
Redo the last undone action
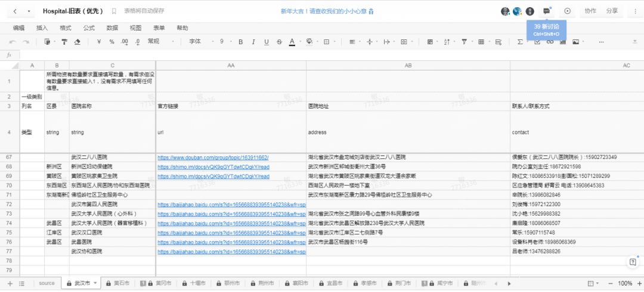click(x=26, y=42)
